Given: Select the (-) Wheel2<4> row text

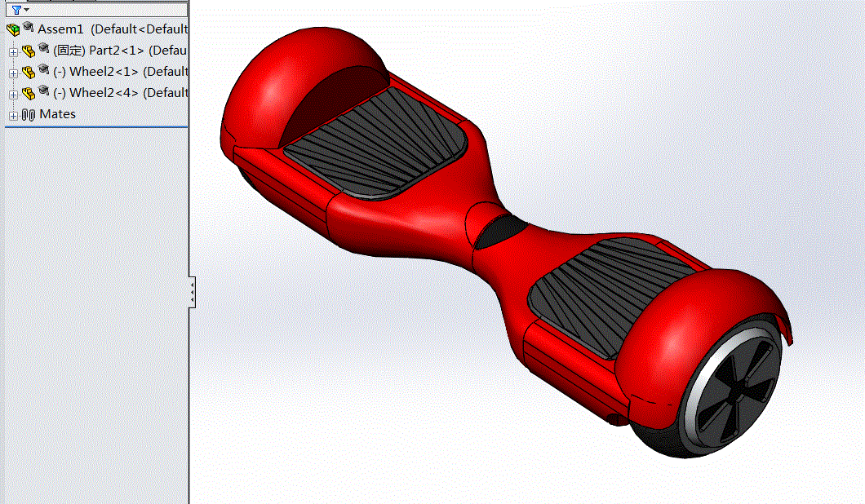Looking at the screenshot, I should pyautogui.click(x=120, y=93).
